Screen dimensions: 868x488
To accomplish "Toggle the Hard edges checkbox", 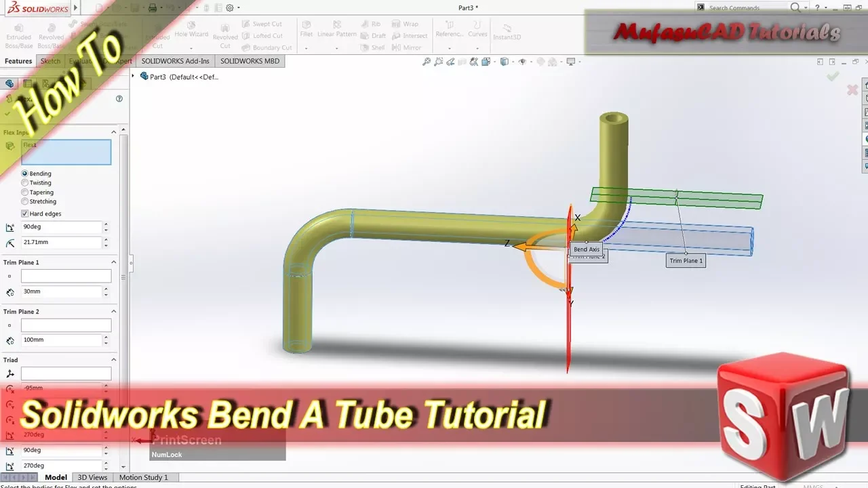I will (x=25, y=213).
